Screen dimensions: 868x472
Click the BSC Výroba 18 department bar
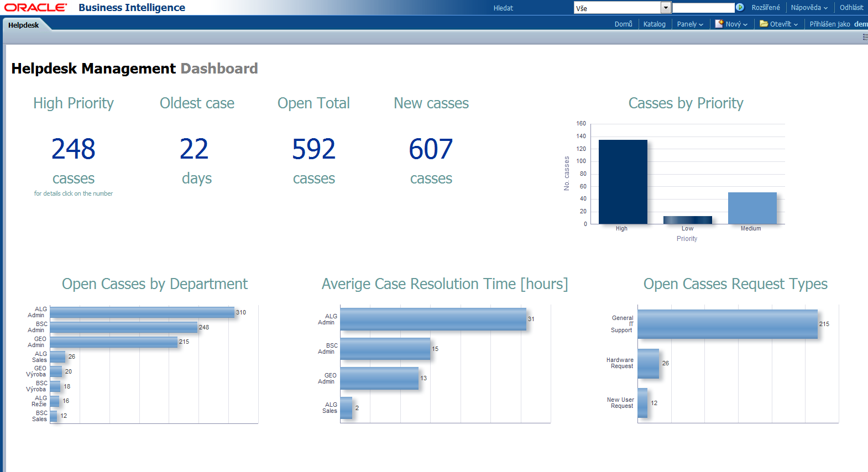pos(55,386)
